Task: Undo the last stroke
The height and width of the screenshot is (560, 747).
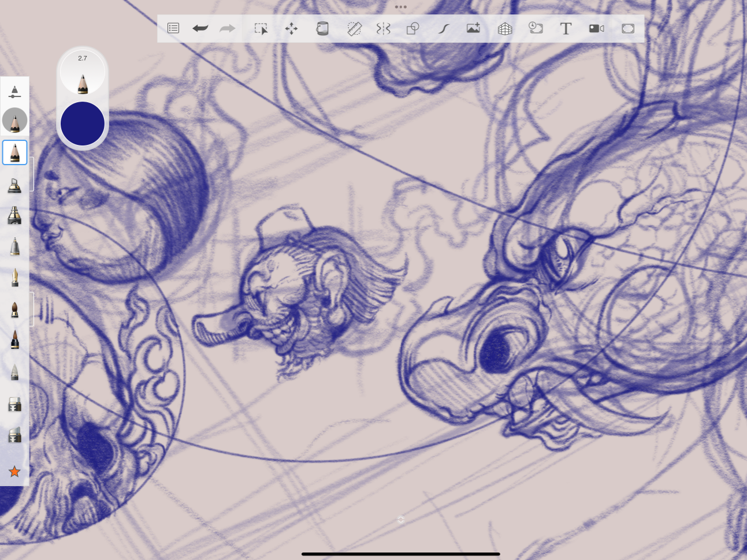Action: 200,28
